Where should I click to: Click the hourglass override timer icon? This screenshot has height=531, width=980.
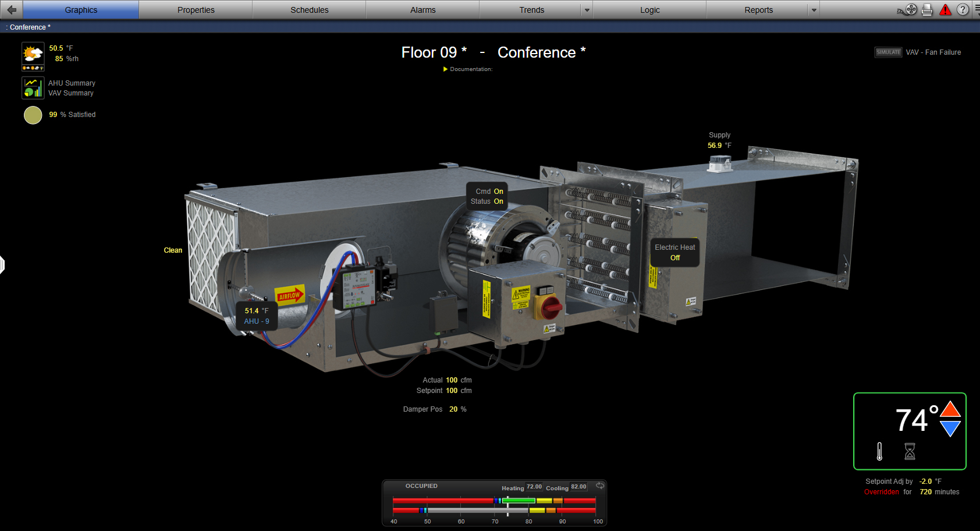(x=910, y=451)
